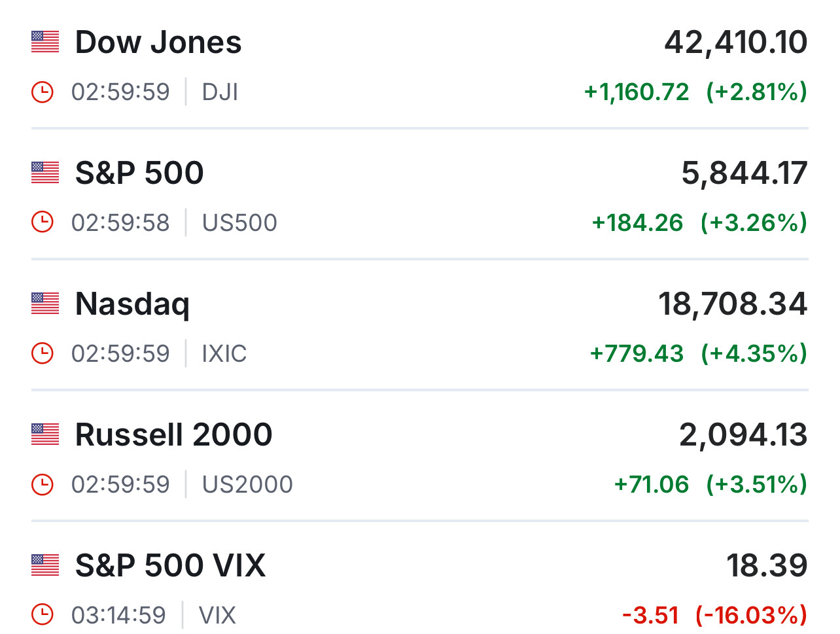
Task: Click the clock icon in Russell 2000 row
Action: [x=43, y=484]
